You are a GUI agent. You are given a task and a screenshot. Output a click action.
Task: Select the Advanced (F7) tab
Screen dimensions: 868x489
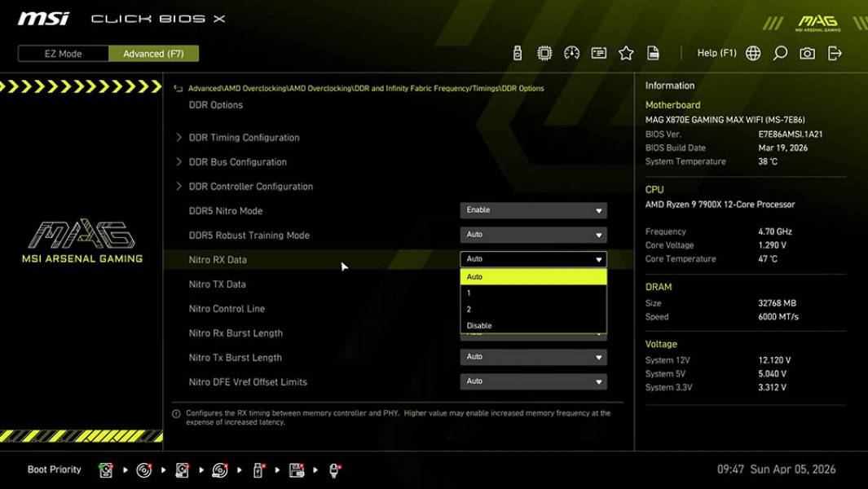tap(154, 53)
